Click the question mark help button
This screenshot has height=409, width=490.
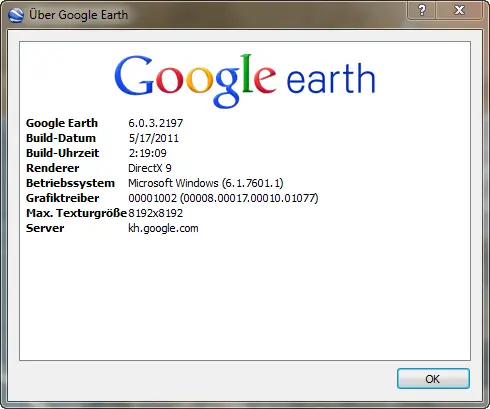coord(422,10)
